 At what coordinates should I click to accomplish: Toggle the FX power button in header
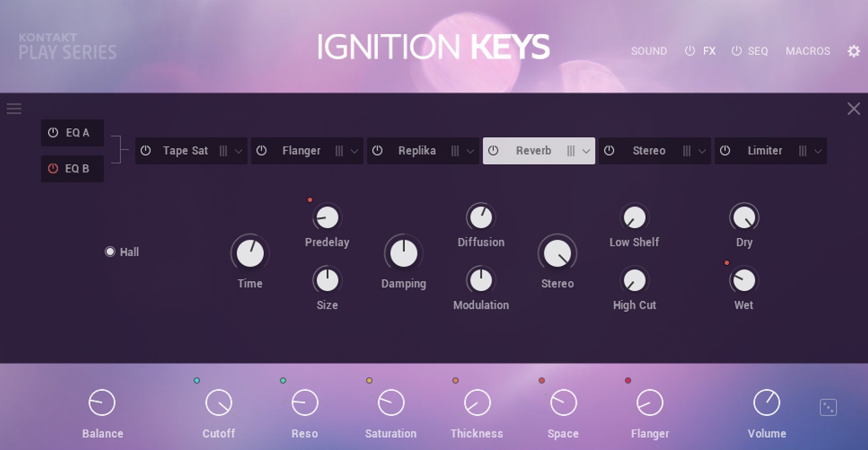pos(690,51)
